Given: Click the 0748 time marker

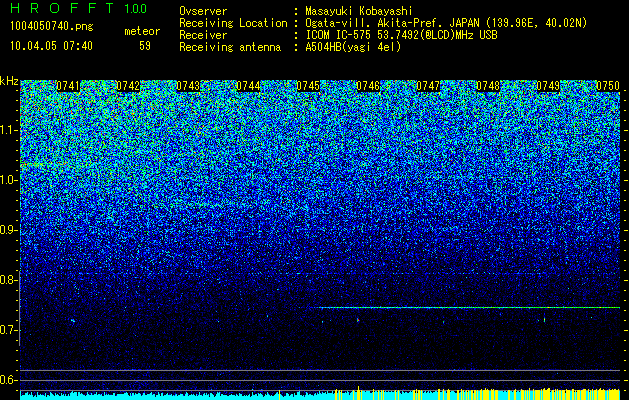Looking at the screenshot, I should (x=488, y=86).
